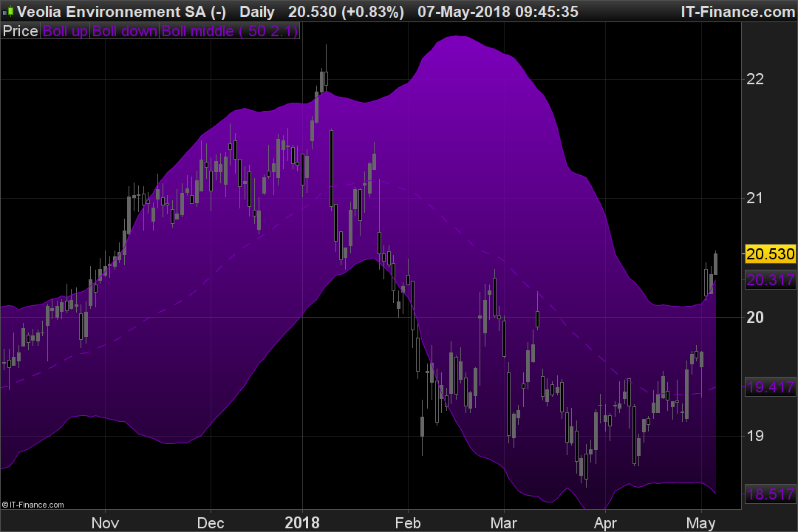
Task: Select the Boll middle (50 2.1) legend label
Action: click(x=230, y=31)
